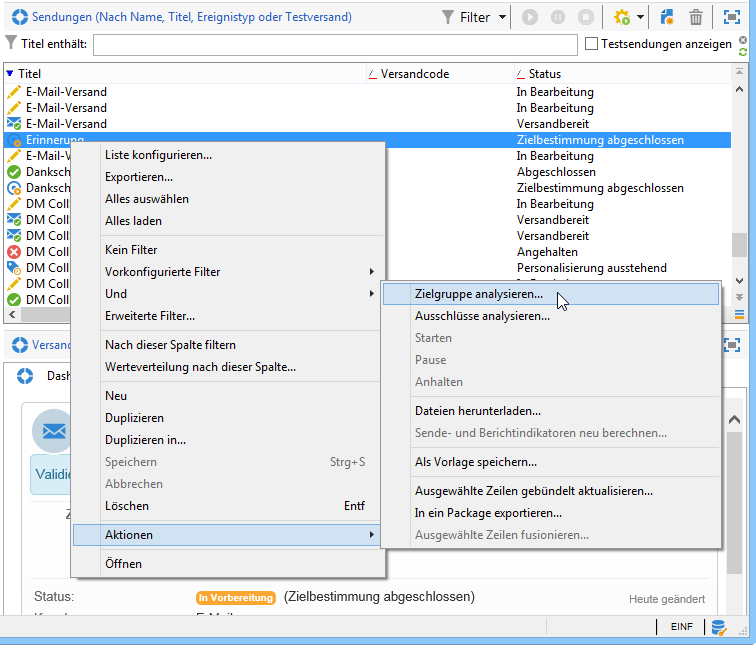The image size is (756, 672).
Task: Click the list scroll down arrow
Action: point(739,281)
